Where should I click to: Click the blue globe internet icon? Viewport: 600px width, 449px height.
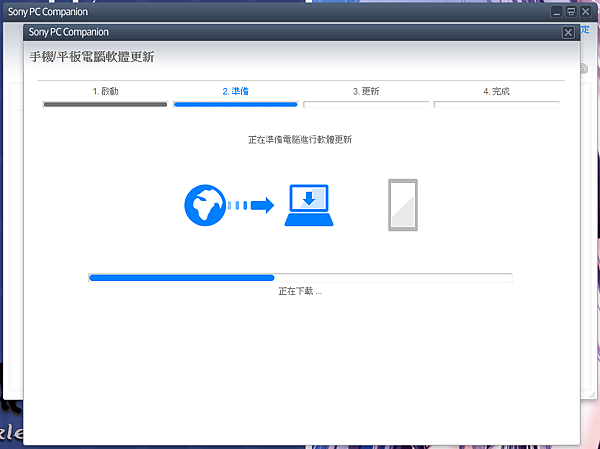[x=205, y=205]
